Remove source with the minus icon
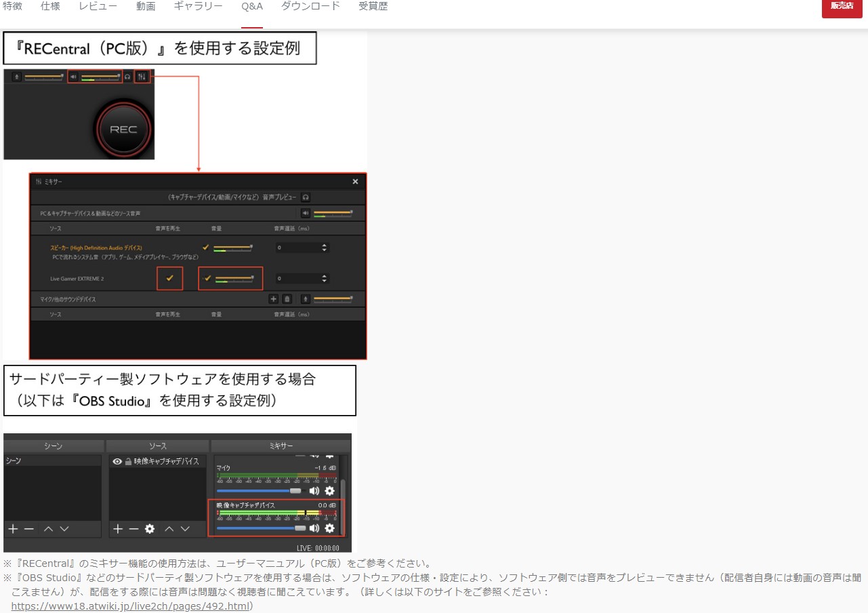The height and width of the screenshot is (613, 868). click(x=133, y=529)
